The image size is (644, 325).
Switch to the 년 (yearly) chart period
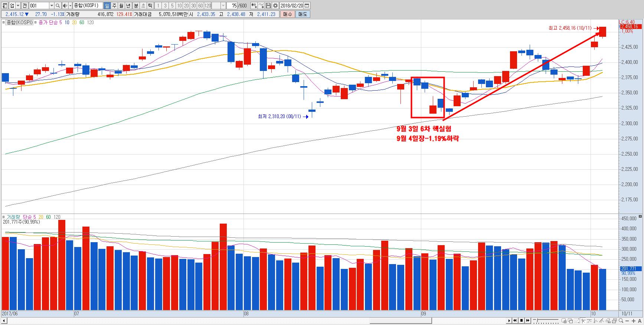pyautogui.click(x=128, y=6)
